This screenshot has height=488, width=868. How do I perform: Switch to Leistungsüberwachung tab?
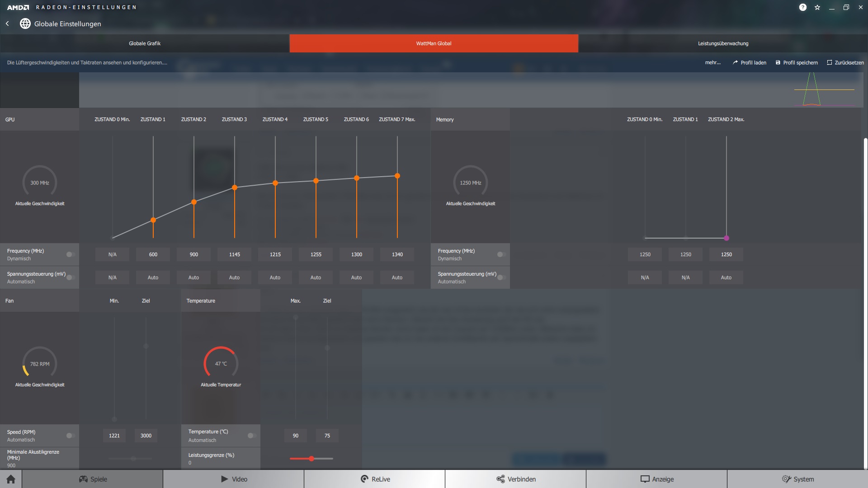point(723,43)
